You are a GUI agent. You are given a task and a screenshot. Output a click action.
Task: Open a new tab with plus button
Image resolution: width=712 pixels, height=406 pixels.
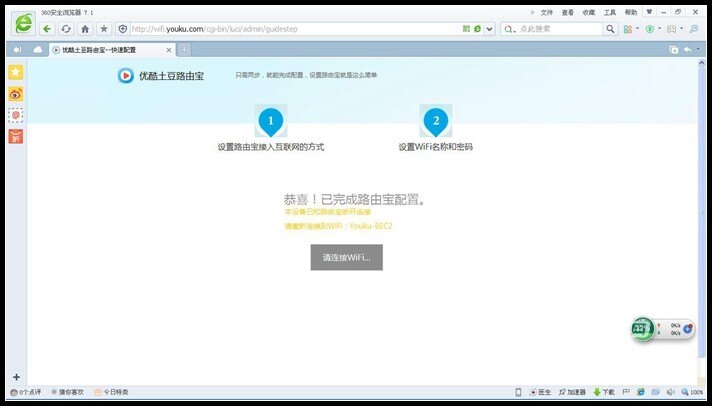185,49
